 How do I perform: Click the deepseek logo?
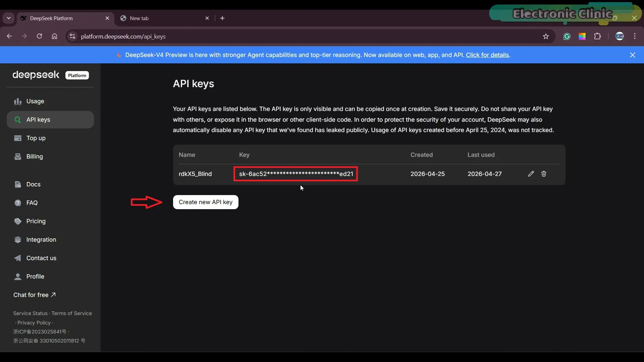36,75
